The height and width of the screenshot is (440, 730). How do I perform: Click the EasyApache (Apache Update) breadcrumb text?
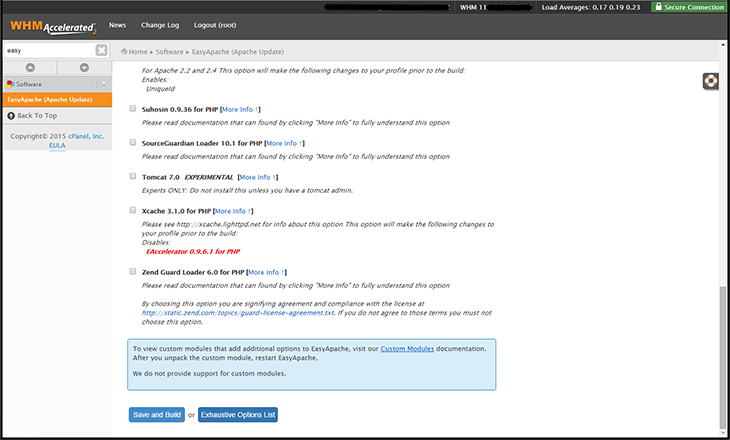pyautogui.click(x=238, y=52)
